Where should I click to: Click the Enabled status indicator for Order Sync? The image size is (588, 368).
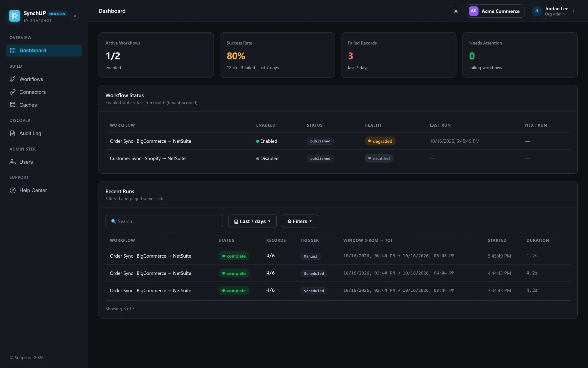267,141
